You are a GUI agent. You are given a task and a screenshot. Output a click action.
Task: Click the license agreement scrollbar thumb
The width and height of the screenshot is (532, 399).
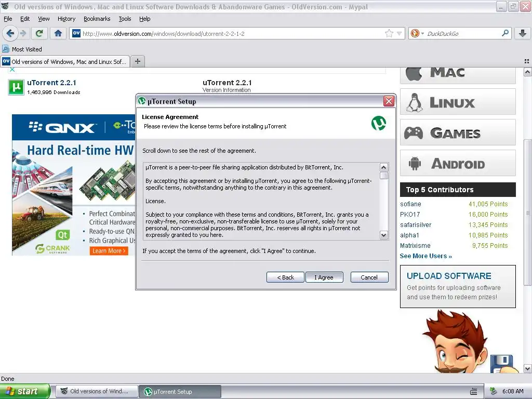[384, 176]
